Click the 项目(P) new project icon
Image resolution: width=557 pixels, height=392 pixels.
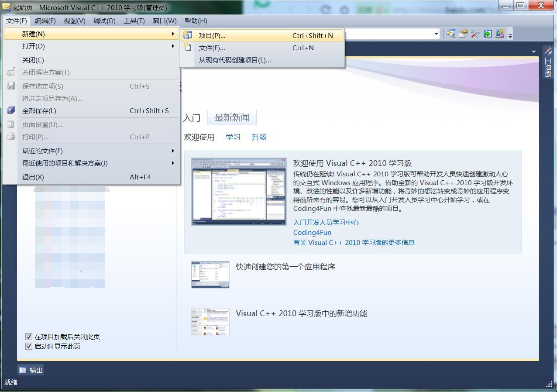(x=188, y=35)
